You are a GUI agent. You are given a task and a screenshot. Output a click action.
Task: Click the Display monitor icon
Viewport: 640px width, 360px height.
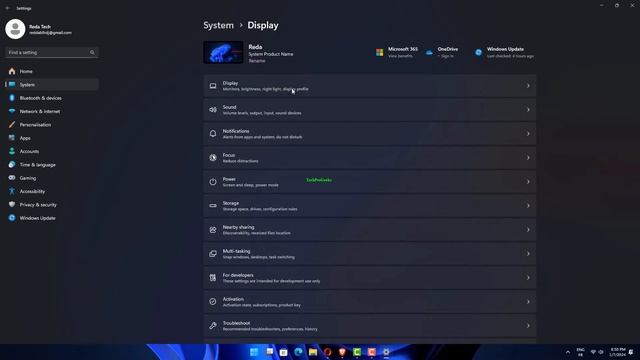(x=213, y=86)
